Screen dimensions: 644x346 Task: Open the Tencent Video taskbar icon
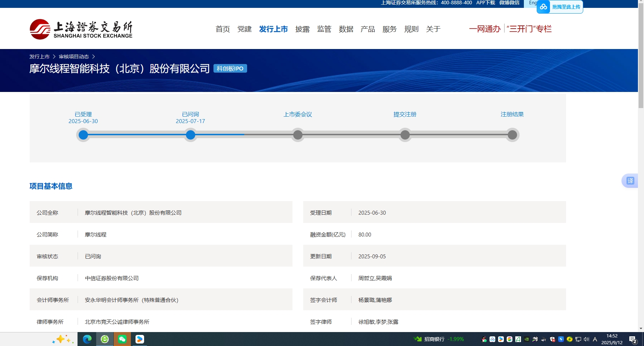click(140, 339)
